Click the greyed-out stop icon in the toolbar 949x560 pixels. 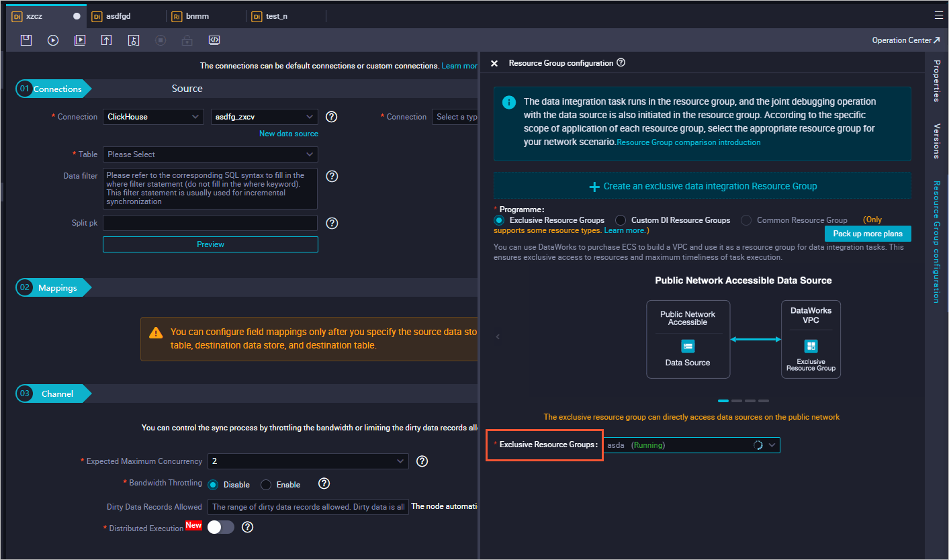point(161,40)
